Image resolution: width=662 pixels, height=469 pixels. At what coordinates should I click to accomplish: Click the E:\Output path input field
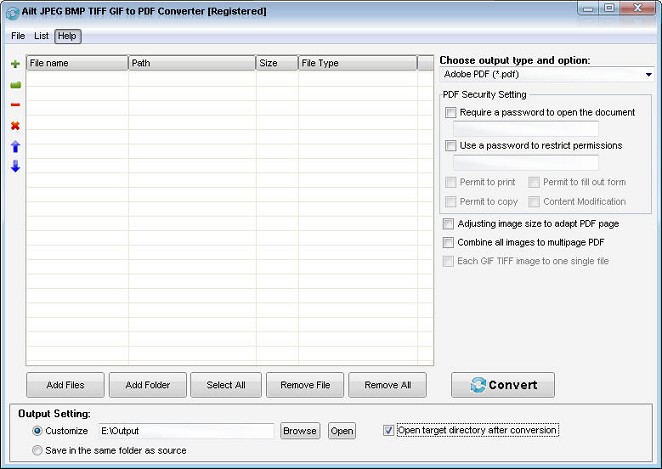[186, 431]
